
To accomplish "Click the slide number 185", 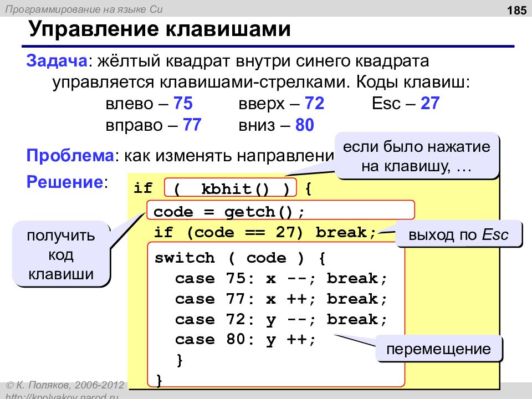I will coord(516,11).
